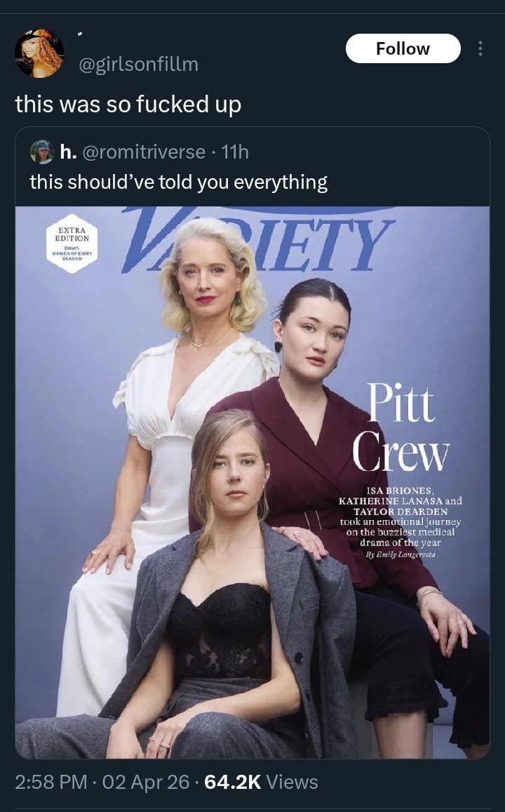Open the quoted text "this should've told you everything"
Viewport: 505px width, 812px height.
179,182
